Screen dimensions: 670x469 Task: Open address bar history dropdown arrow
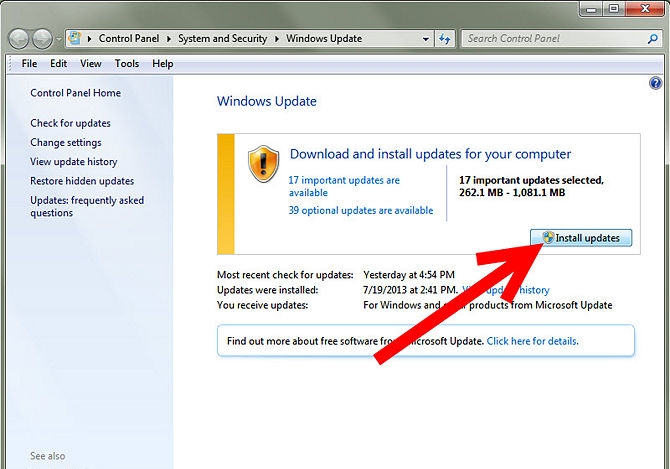point(426,39)
